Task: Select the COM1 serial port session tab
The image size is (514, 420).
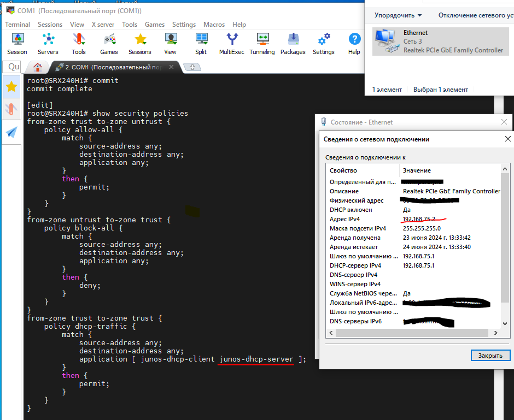Action: pos(113,67)
